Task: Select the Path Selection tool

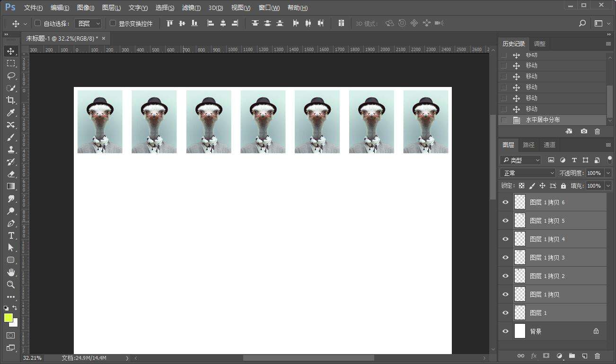Action: pos(11,248)
